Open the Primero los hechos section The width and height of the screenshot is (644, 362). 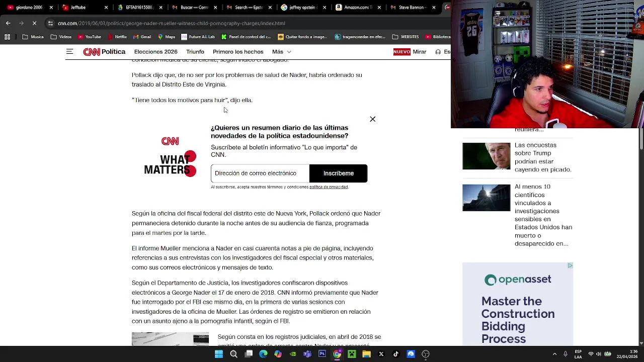[x=238, y=52]
